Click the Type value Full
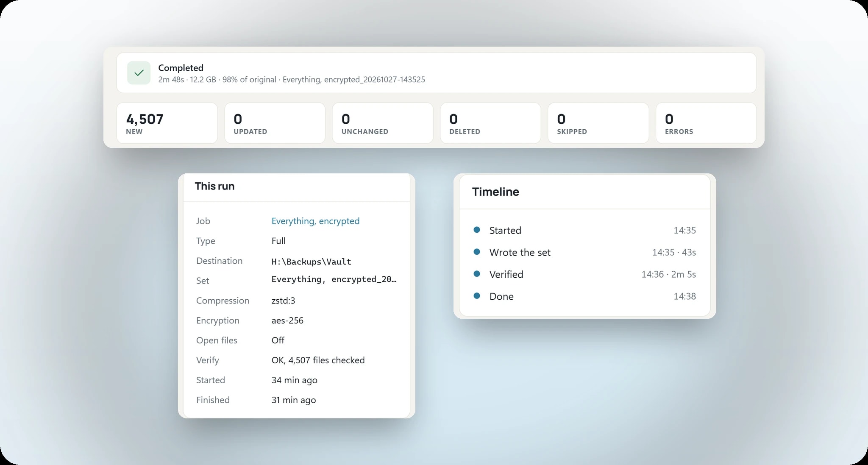868x465 pixels. [278, 241]
